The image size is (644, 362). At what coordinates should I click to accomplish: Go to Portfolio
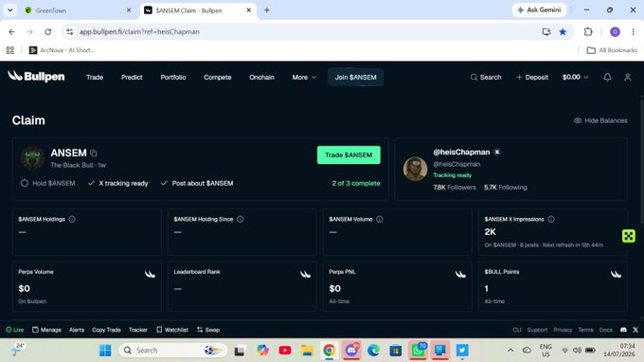pos(173,78)
